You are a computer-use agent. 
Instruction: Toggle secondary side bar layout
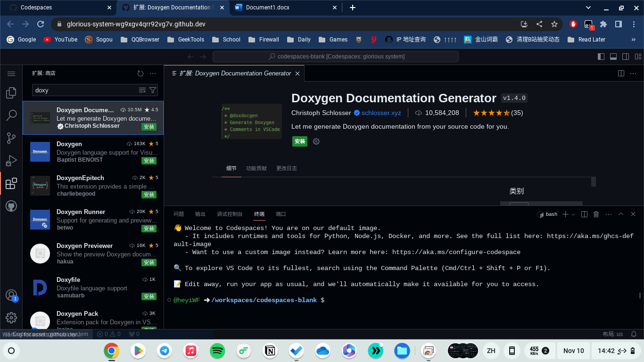tap(626, 57)
